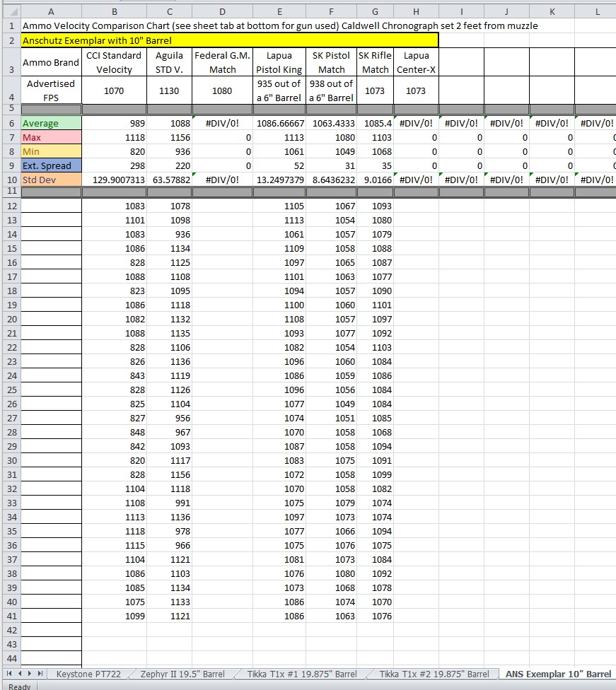Click the next-sheet navigation arrow
Viewport: 616px width, 690px height.
pyautogui.click(x=29, y=674)
